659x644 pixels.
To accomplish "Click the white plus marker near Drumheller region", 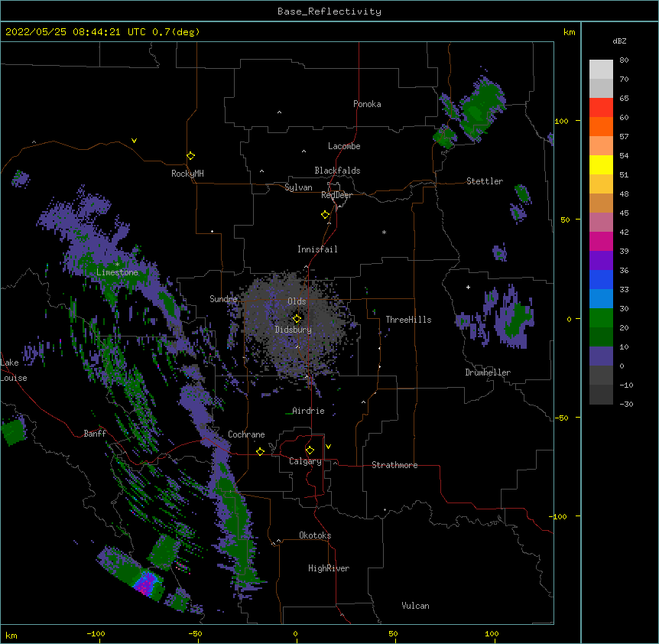I will [x=468, y=287].
